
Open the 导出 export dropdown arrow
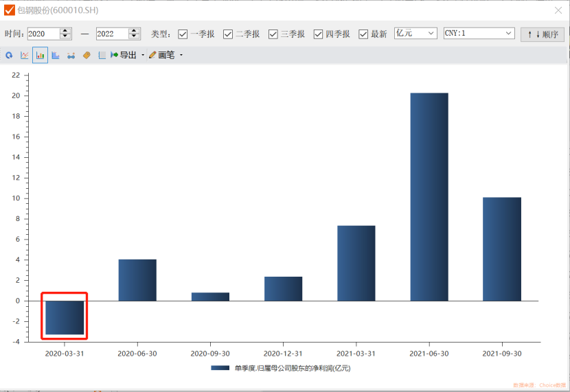tap(143, 55)
